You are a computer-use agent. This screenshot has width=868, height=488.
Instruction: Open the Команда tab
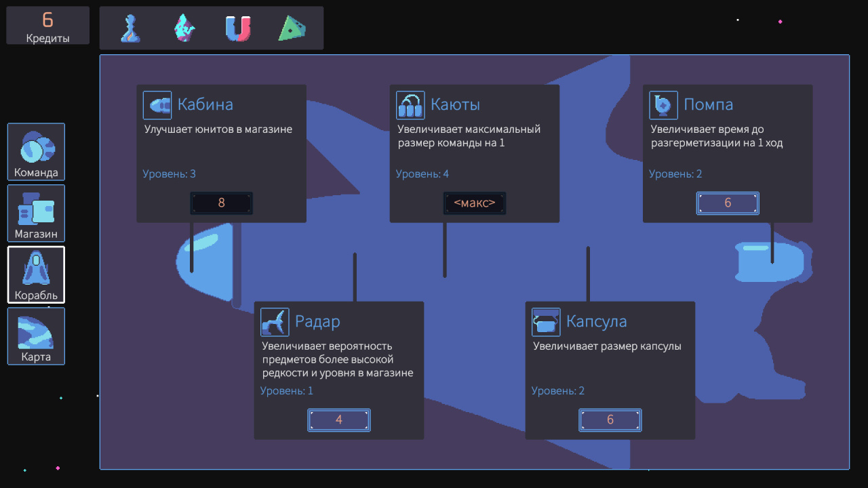(x=36, y=152)
